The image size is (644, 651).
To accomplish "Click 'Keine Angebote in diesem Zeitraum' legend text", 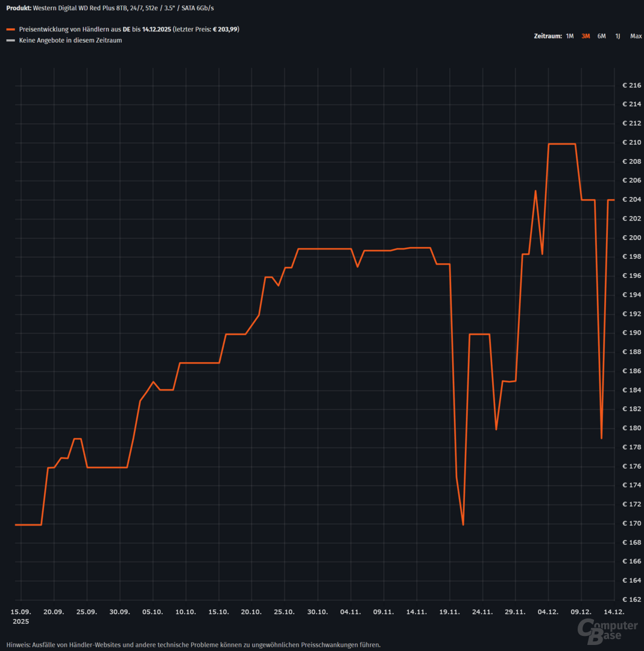I will coord(71,41).
